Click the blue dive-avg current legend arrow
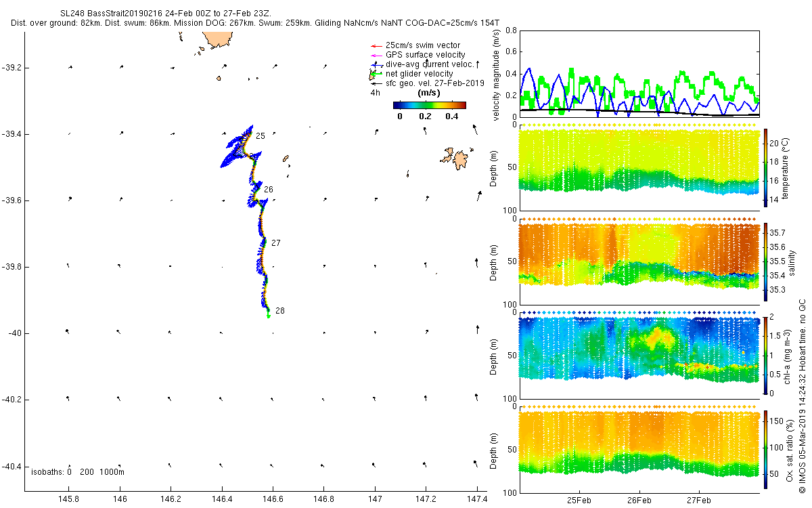 click(375, 64)
